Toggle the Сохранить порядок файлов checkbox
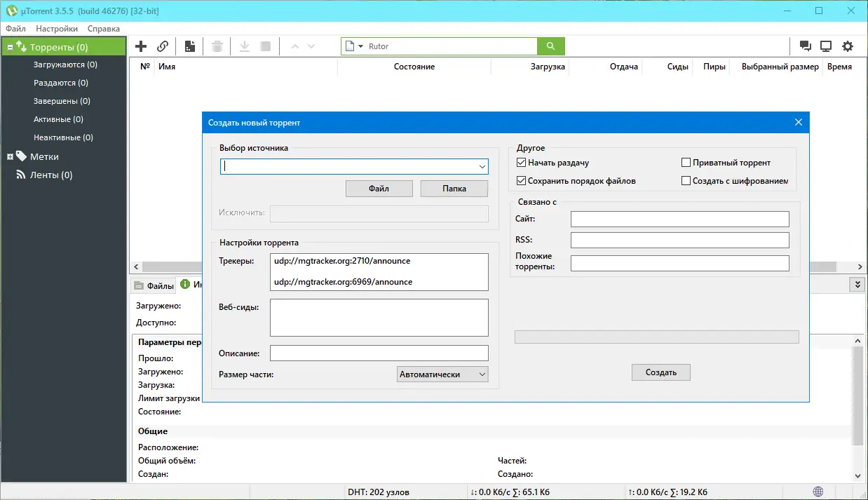 click(x=521, y=181)
